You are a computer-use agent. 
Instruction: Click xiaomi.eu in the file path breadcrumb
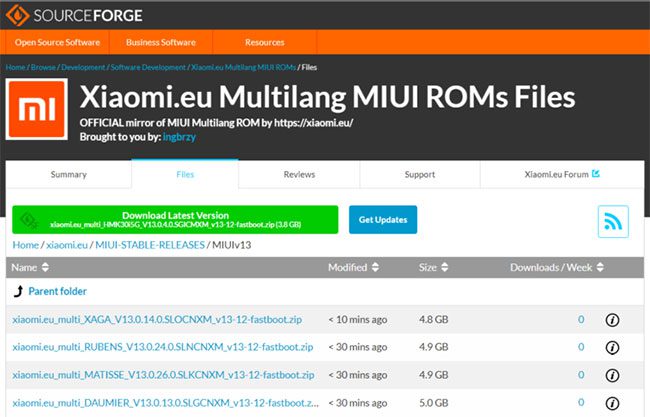pyautogui.click(x=67, y=245)
